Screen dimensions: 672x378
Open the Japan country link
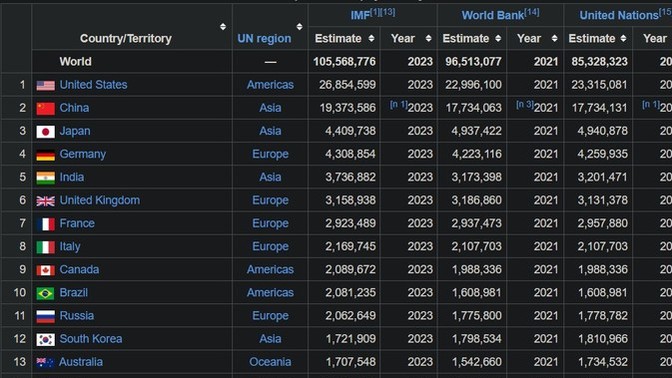pos(75,131)
